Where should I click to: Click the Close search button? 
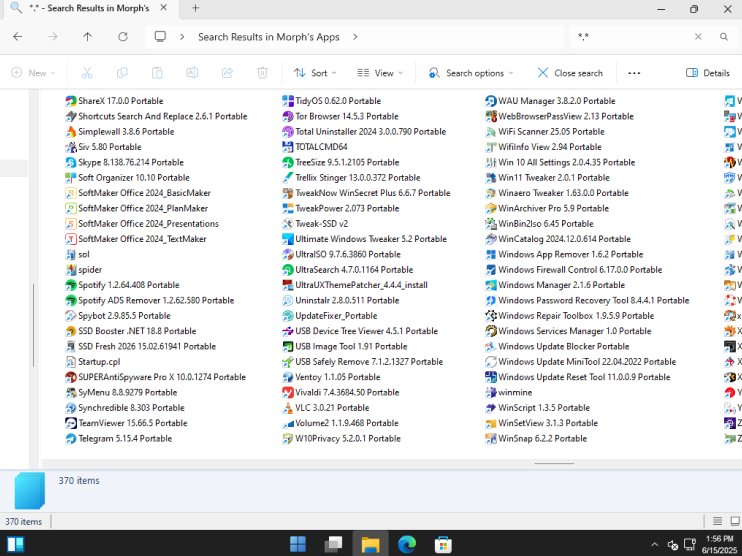point(570,73)
